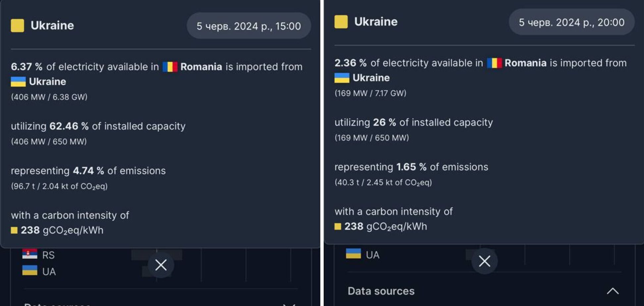Viewport: 644px width, 306px height.
Task: Click Ukraine flag above the 406 MW / 6.38 GW line
Action: [18, 82]
